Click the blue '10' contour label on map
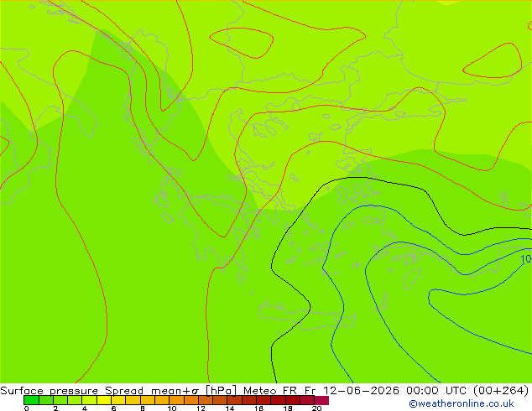 [x=526, y=259]
